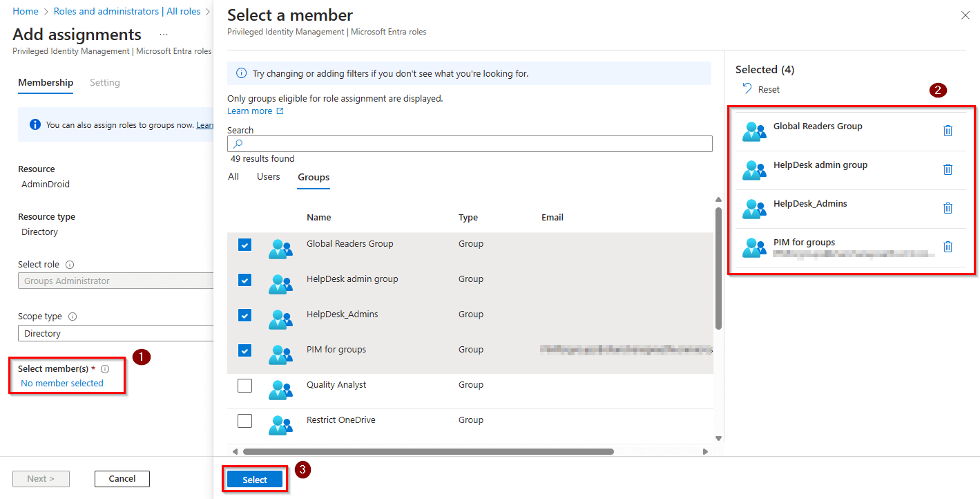Remove PIM for groups via its delete icon

[x=948, y=247]
